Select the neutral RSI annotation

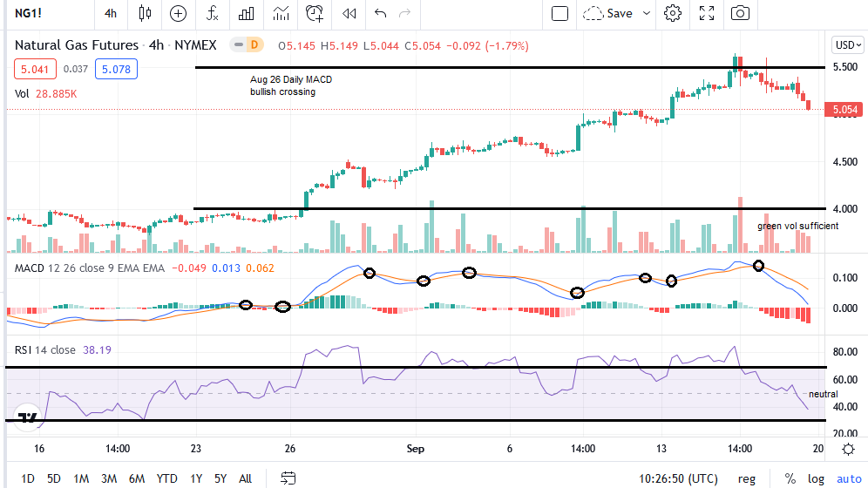(x=824, y=394)
